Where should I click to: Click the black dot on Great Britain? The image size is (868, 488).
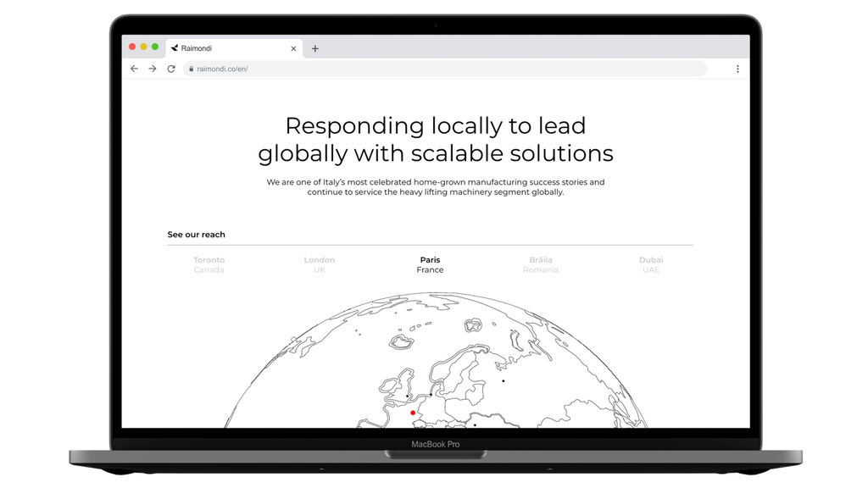click(x=407, y=396)
